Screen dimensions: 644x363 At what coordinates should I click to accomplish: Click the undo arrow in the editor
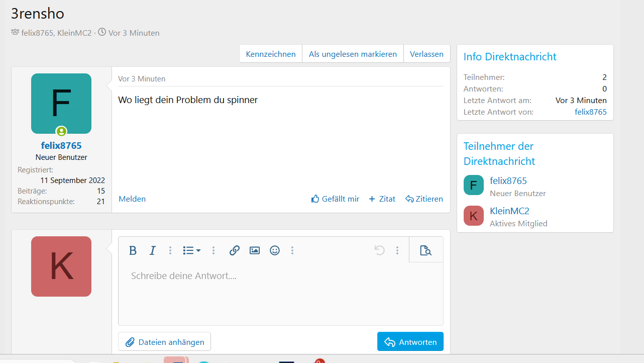pos(380,250)
